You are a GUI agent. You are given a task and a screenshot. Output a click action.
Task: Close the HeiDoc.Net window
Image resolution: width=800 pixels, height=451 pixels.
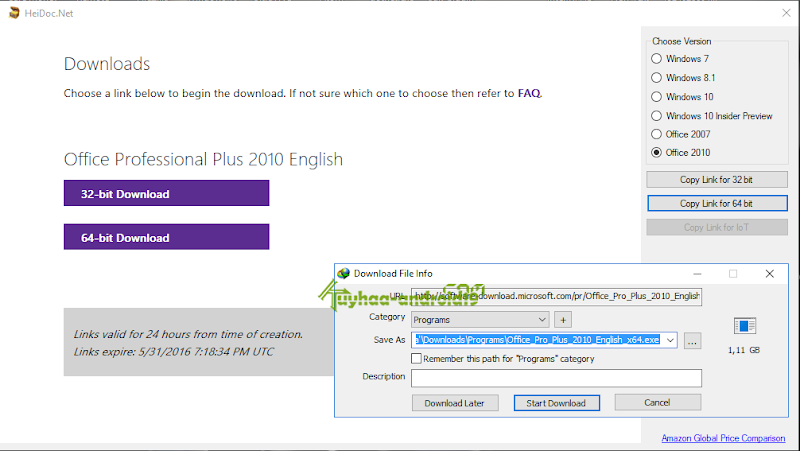click(786, 13)
